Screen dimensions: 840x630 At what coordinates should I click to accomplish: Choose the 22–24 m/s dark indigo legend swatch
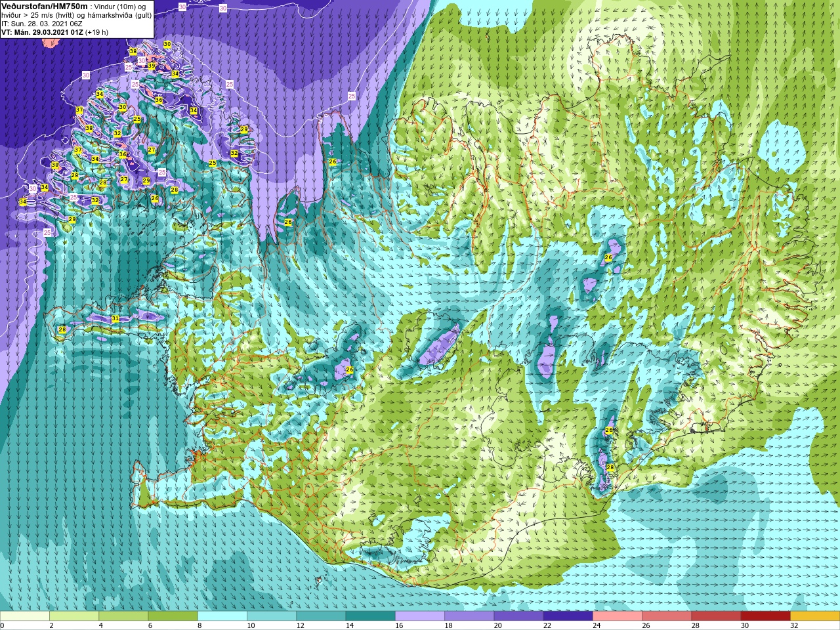point(568,616)
